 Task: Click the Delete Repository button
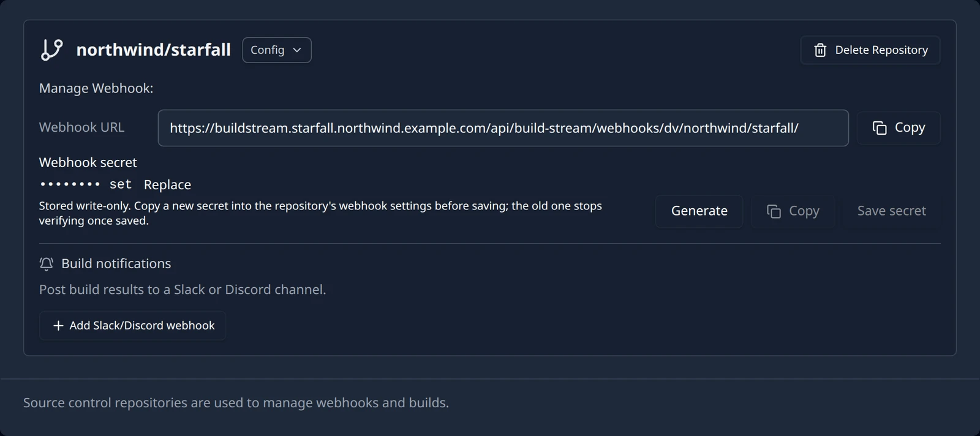coord(870,50)
